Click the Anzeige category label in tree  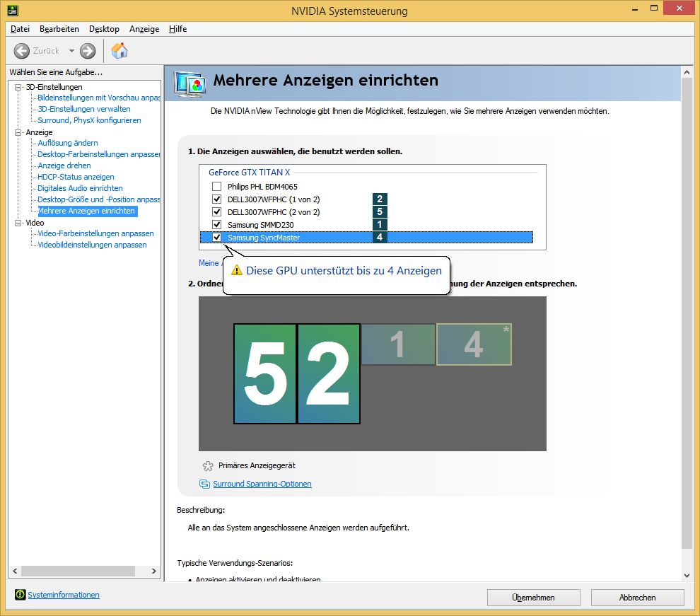pyautogui.click(x=40, y=132)
